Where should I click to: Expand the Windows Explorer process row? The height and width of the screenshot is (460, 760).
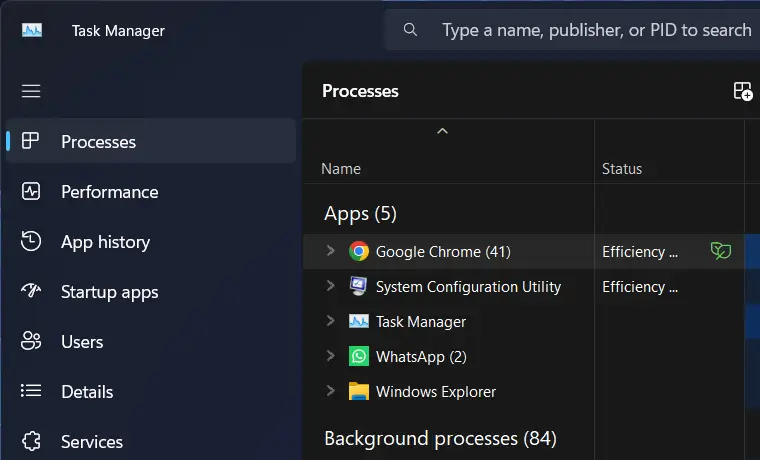pyautogui.click(x=331, y=390)
